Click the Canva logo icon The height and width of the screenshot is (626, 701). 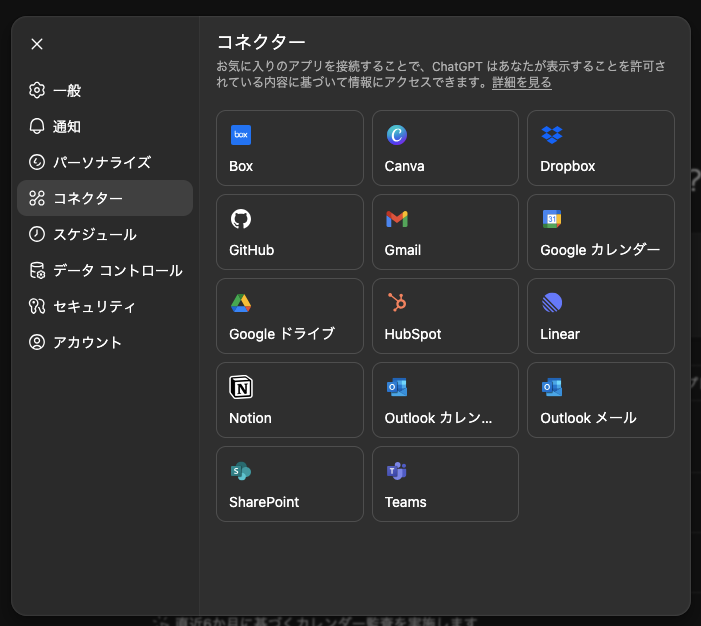397,135
